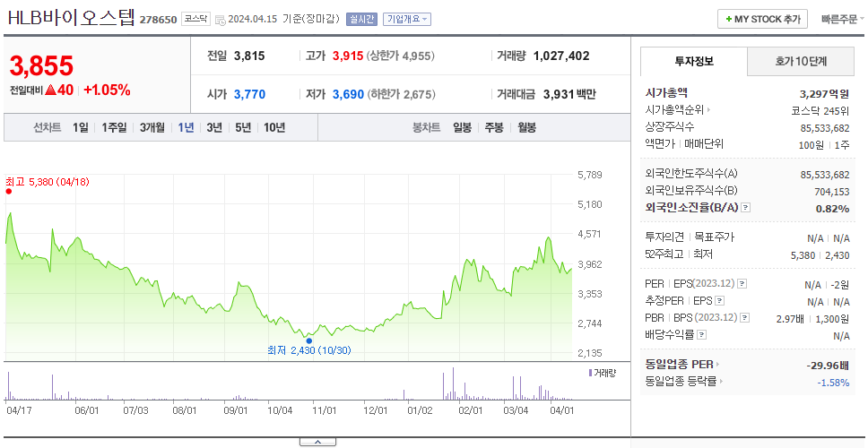Image resolution: width=868 pixels, height=448 pixels.
Task: Click the help icon beside 추정PER EPS
Action: tap(719, 301)
